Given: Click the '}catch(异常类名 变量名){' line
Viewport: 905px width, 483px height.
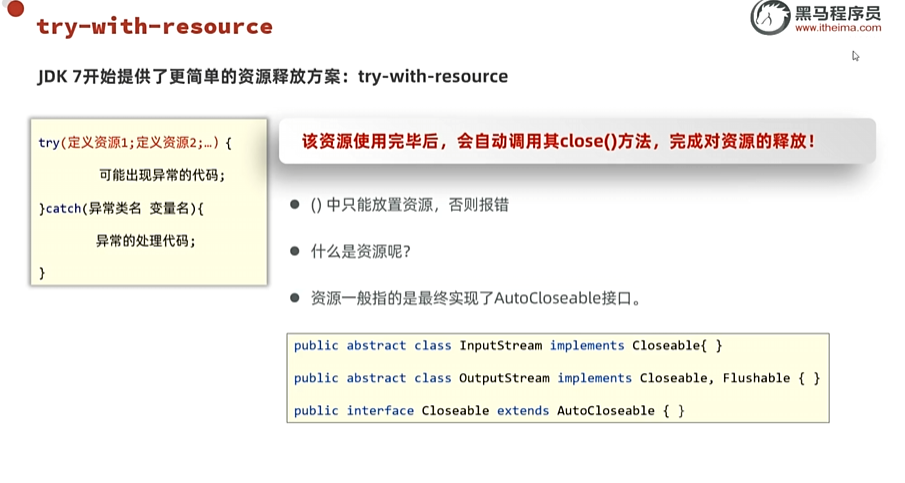Looking at the screenshot, I should click(x=121, y=208).
